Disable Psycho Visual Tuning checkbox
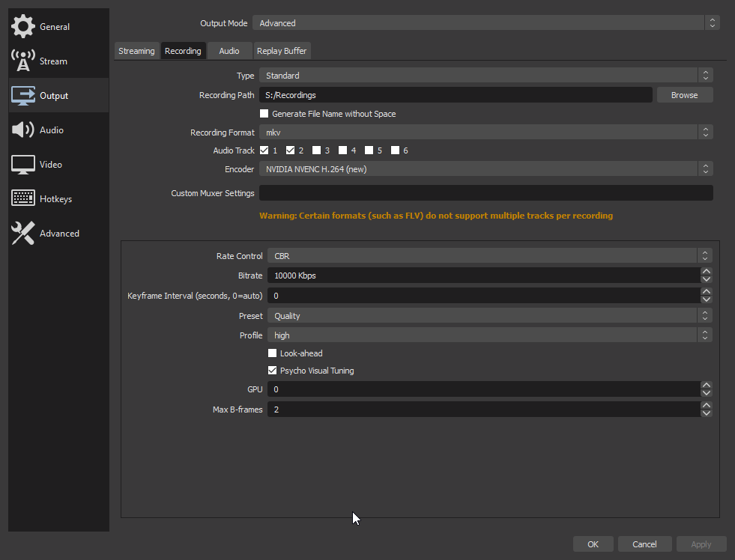 273,371
